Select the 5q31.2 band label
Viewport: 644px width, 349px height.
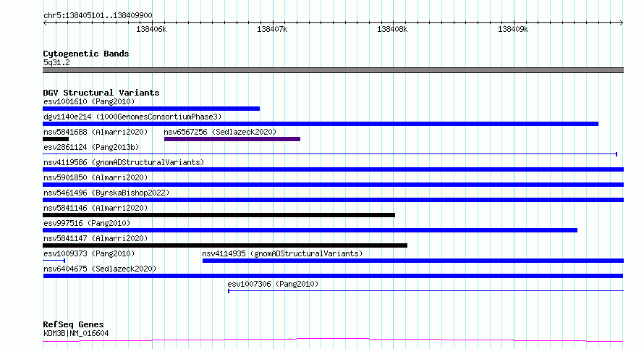click(x=56, y=62)
